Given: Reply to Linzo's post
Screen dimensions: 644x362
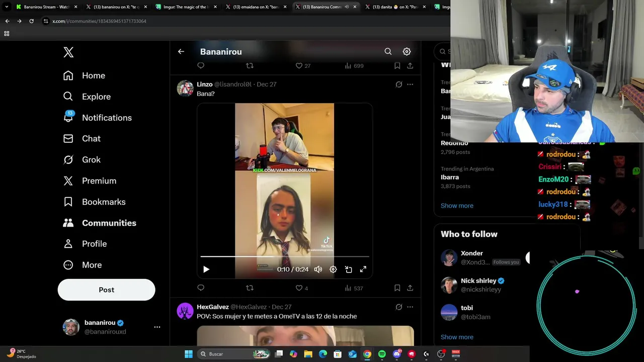Looking at the screenshot, I should click(x=201, y=288).
